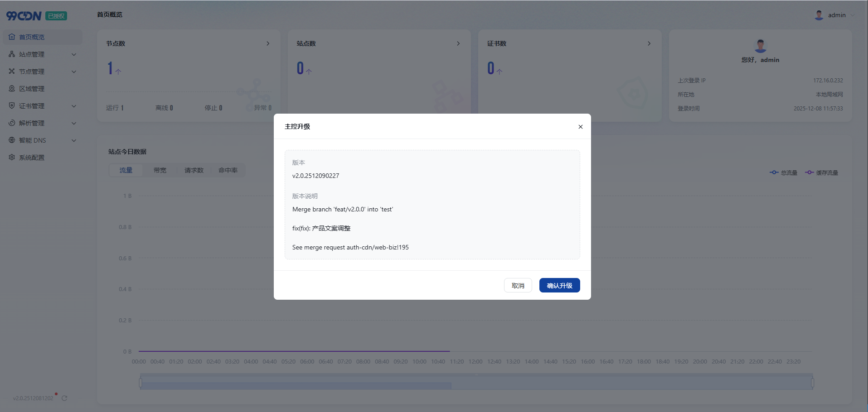The height and width of the screenshot is (412, 868).
Task: Switch to 带宽 tab
Action: coord(160,170)
